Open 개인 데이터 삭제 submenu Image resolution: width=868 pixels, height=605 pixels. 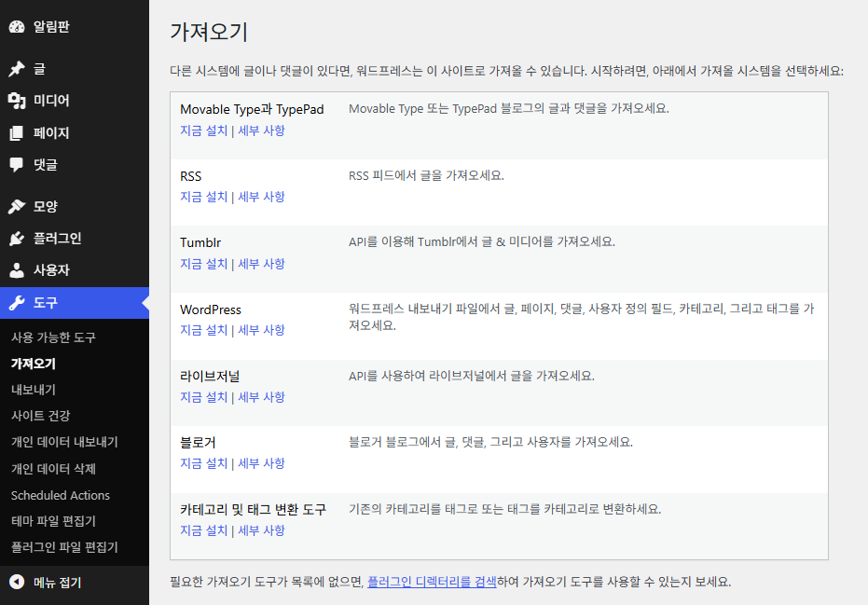pyautogui.click(x=54, y=469)
